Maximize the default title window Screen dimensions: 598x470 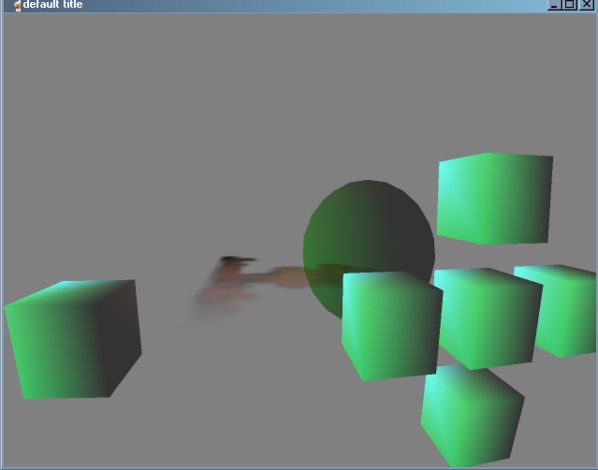tap(570, 5)
